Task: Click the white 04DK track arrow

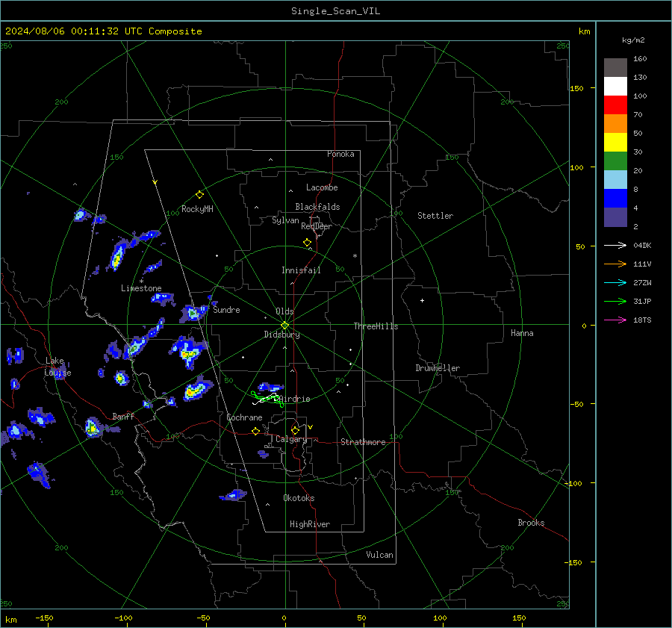Action: click(x=615, y=246)
